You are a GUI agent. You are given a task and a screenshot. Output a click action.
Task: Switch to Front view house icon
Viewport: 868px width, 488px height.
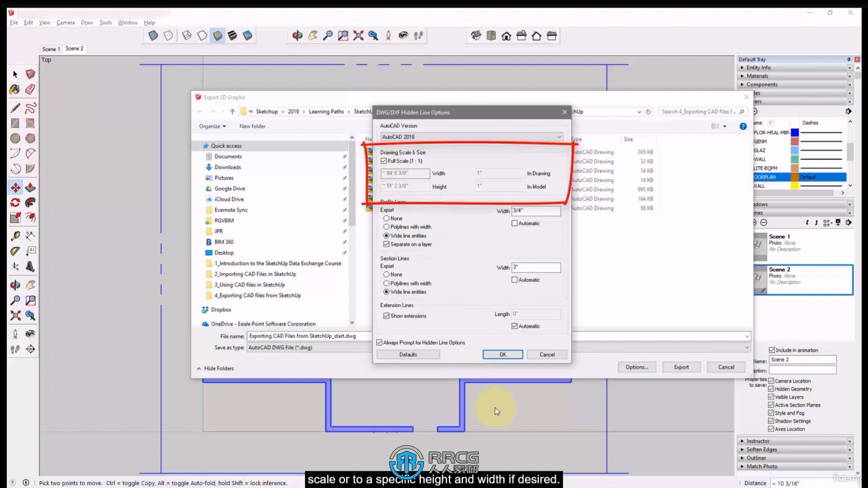coord(506,36)
